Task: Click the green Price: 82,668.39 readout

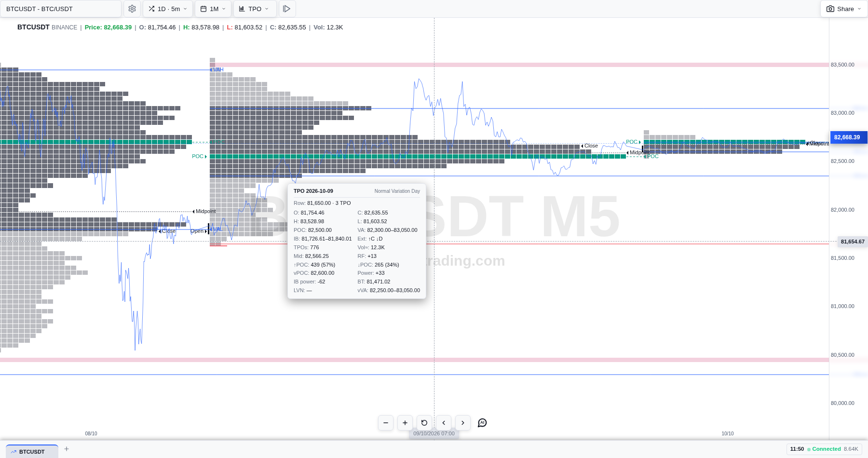Action: coord(108,27)
